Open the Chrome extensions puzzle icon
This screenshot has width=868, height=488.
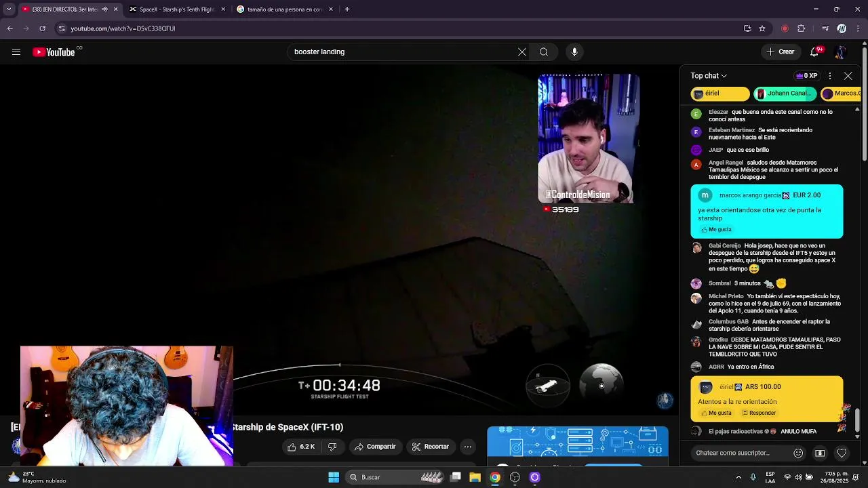click(x=802, y=28)
